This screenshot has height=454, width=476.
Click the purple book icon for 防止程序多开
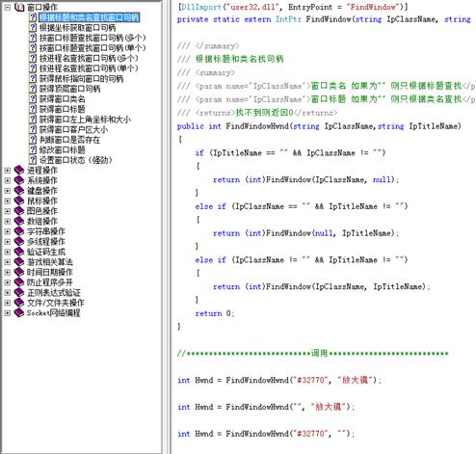(x=19, y=282)
